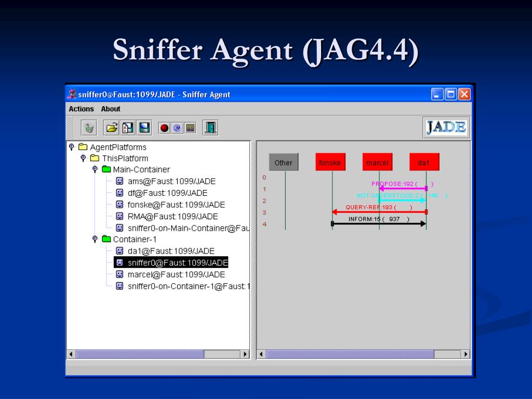The image size is (532, 399).
Task: Click the toolbar drag handle grip
Action: click(70, 128)
